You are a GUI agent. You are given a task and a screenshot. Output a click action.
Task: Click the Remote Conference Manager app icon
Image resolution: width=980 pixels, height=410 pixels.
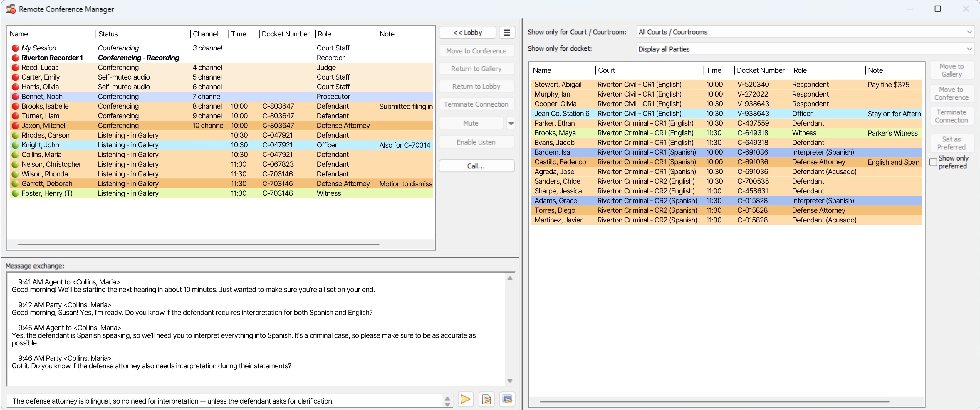click(x=11, y=9)
